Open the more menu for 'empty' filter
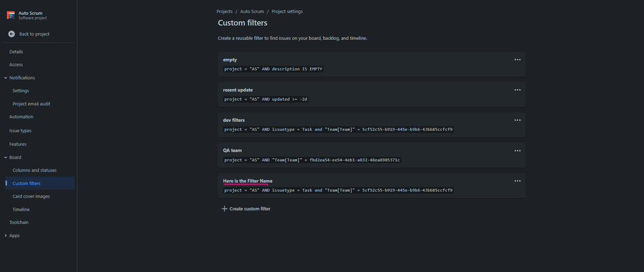Screen dimensions: 644x272 point(518,59)
